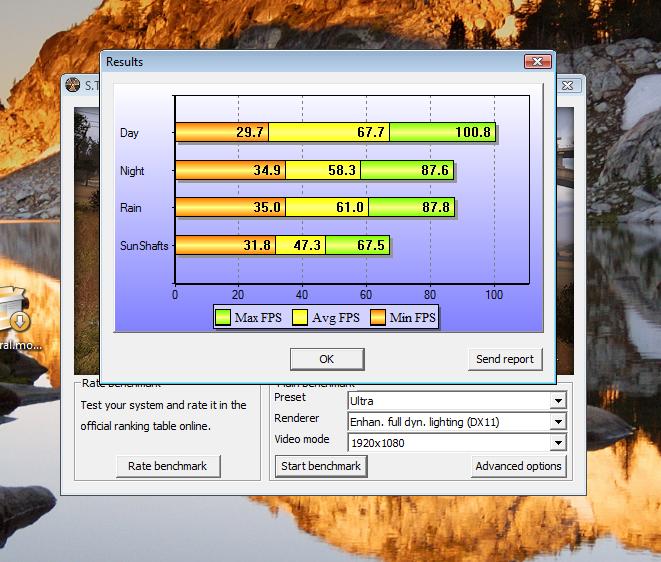Open Advanced options

(x=518, y=466)
